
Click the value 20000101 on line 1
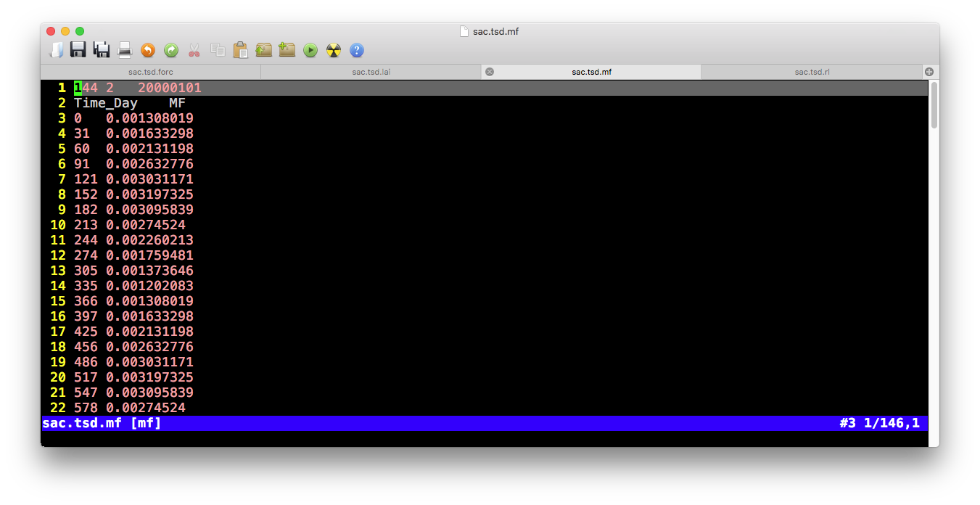pos(170,88)
